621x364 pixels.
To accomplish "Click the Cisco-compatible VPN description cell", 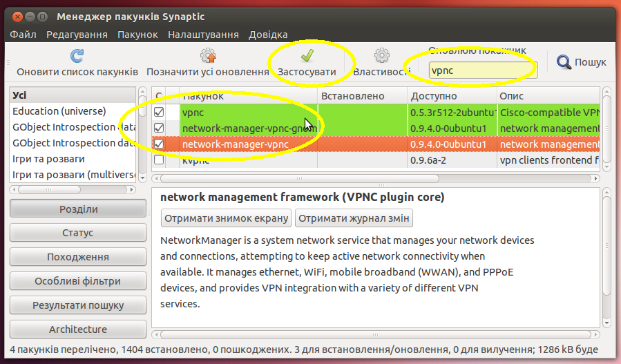I will [548, 113].
